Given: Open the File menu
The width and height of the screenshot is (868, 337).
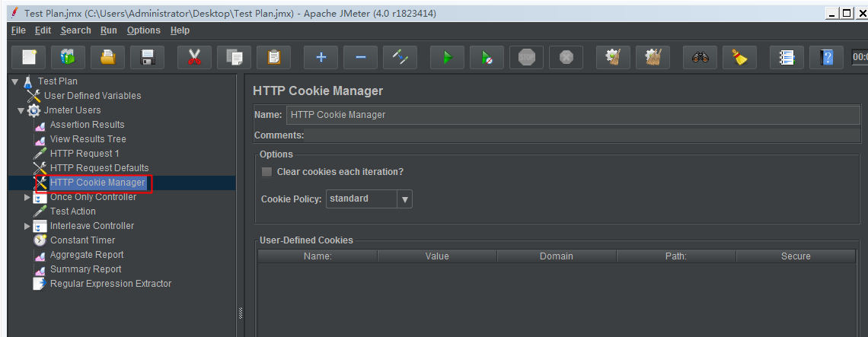Looking at the screenshot, I should click(18, 30).
